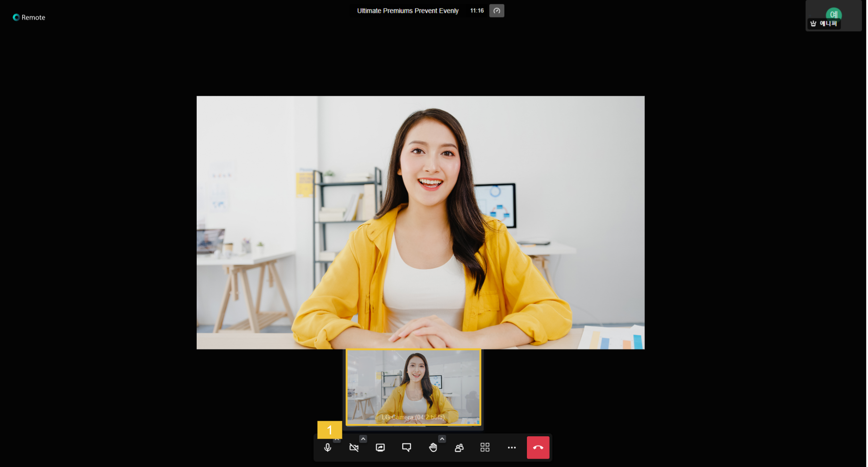Screen dimensions: 868x467
Task: Click the meeting title Ultimate Premiums Prevent Evenly
Action: click(x=408, y=11)
